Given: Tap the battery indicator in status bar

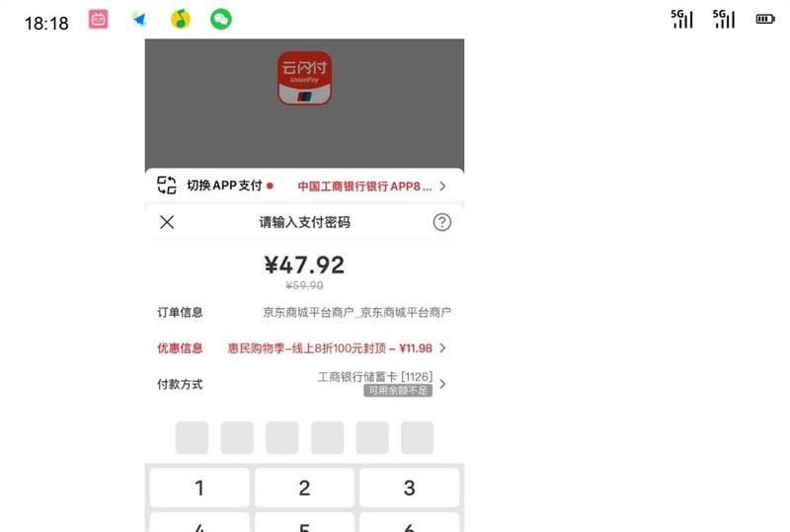Looking at the screenshot, I should click(x=764, y=19).
